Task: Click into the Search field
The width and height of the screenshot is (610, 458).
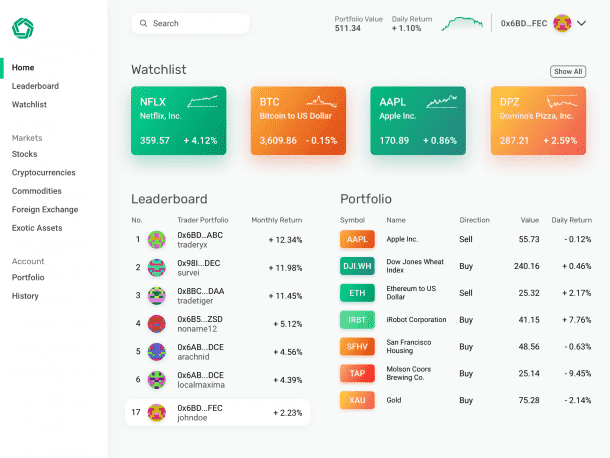Action: tap(195, 23)
